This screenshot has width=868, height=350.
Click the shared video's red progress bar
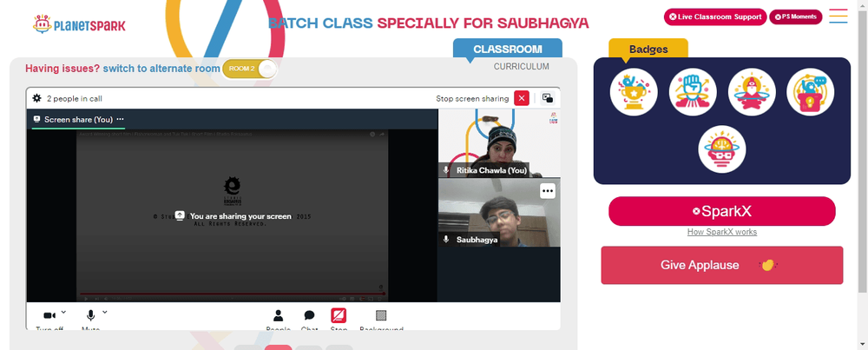(232, 293)
